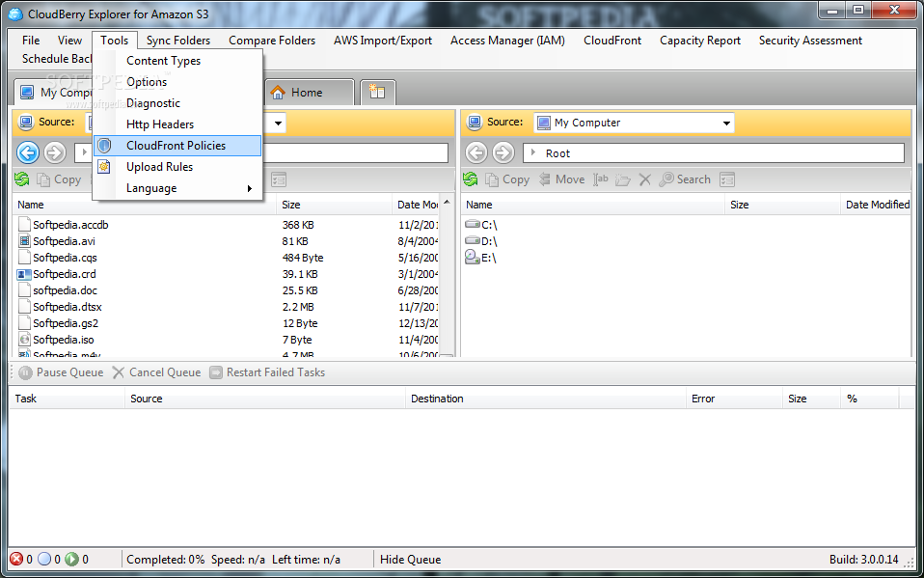Click left pane forward navigation arrow

pos(55,153)
